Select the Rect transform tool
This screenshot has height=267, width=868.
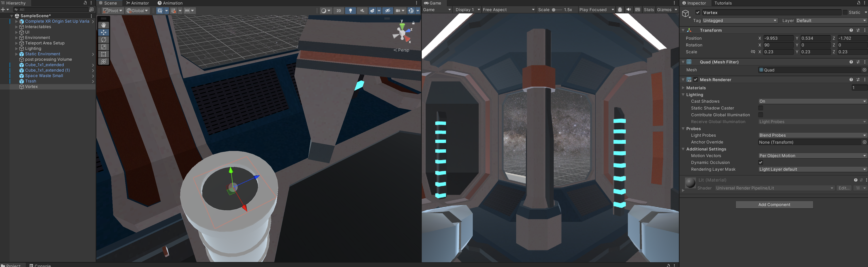point(103,54)
